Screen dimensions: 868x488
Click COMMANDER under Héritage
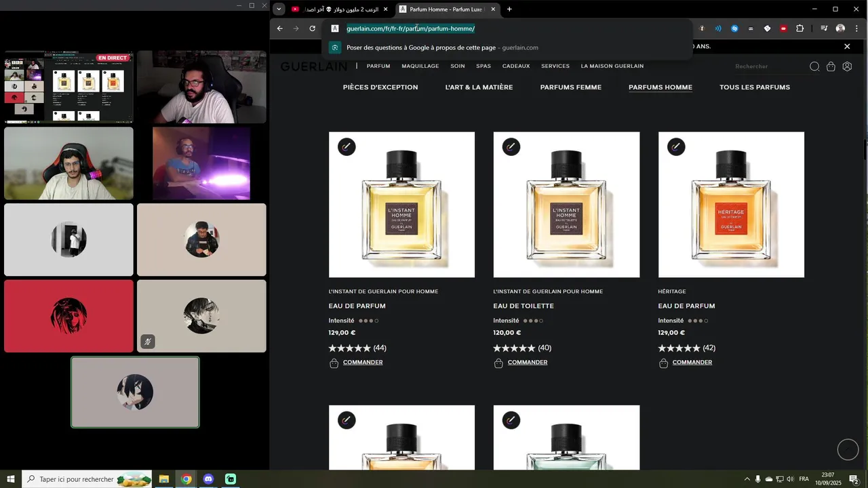692,363
